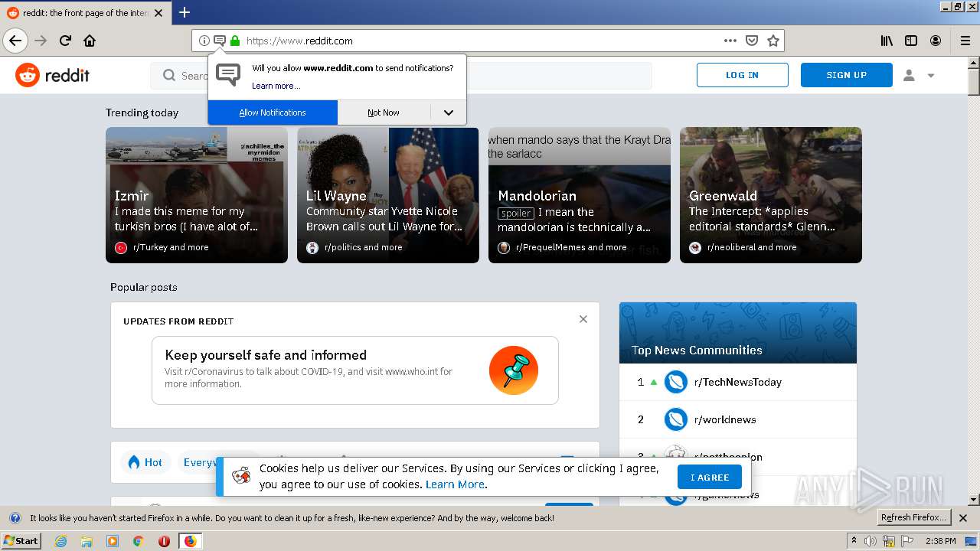Open a new tab with plus button
Viewport: 980px width, 551px height.
[x=185, y=12]
